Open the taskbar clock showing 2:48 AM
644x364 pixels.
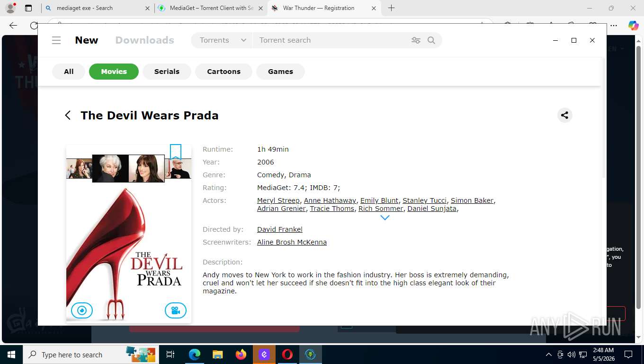(604, 355)
